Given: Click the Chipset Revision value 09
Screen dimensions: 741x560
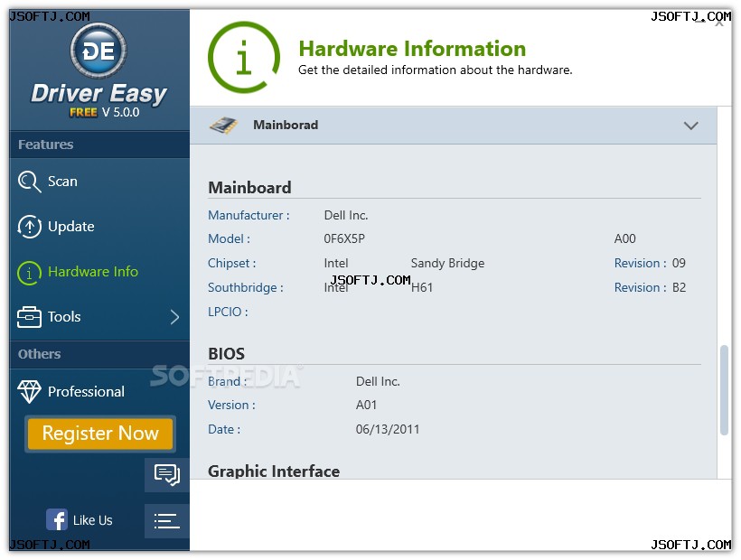Looking at the screenshot, I should 679,264.
